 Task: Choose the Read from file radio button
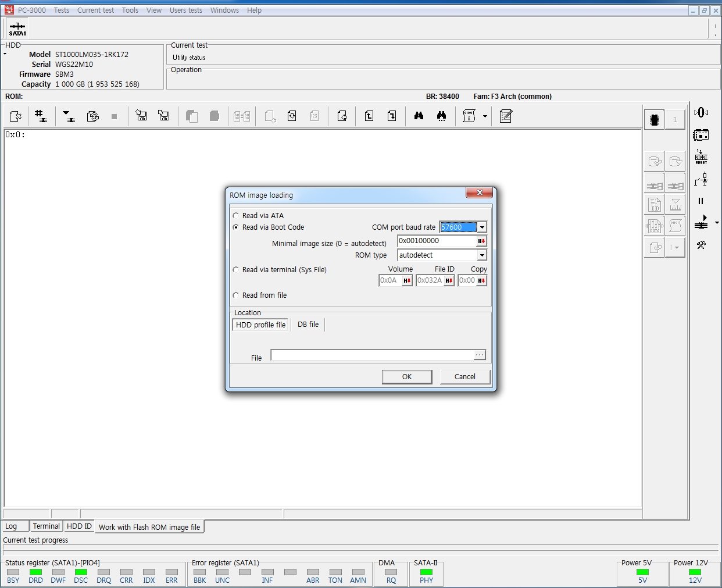pyautogui.click(x=236, y=295)
